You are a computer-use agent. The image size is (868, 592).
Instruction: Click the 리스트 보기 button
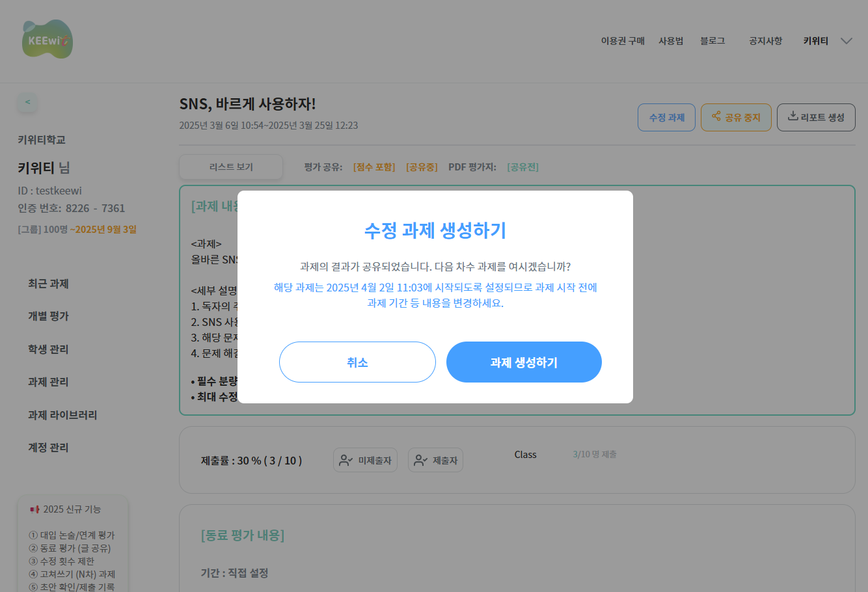pos(231,167)
